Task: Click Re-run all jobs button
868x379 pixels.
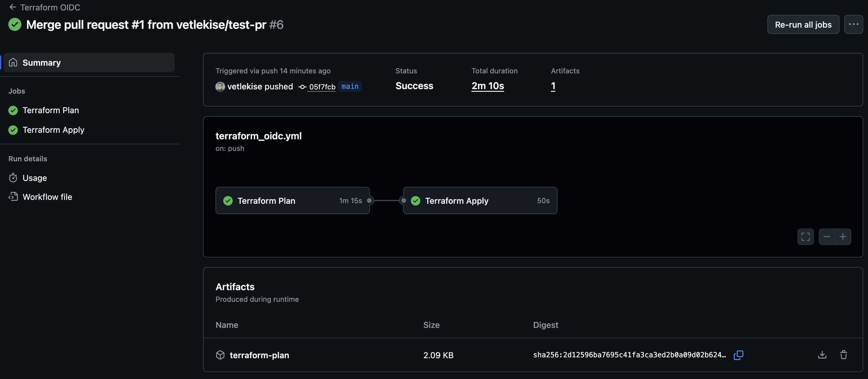Action: pos(803,24)
